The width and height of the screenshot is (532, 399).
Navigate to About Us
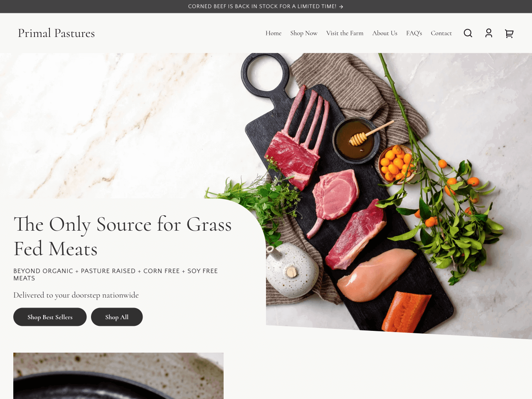[x=385, y=33]
